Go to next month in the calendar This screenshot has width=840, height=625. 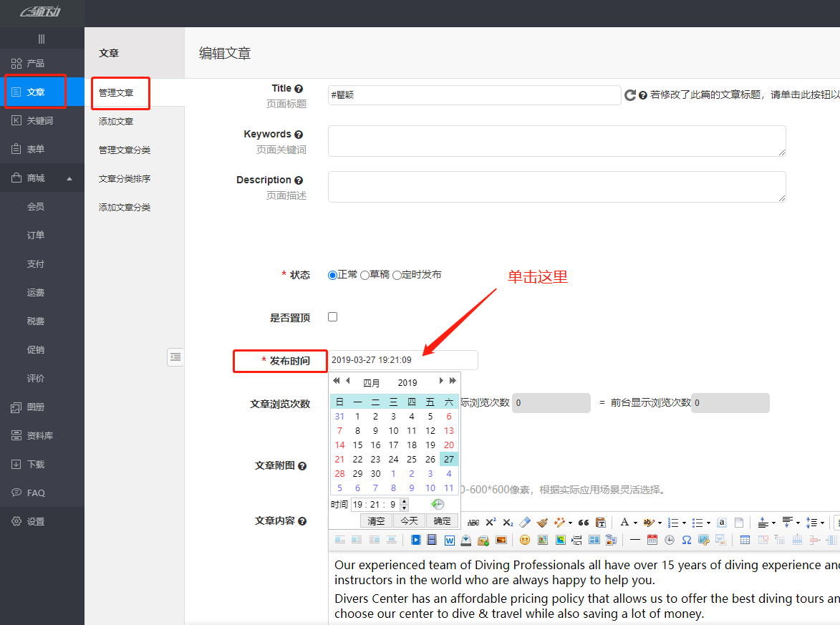[441, 382]
